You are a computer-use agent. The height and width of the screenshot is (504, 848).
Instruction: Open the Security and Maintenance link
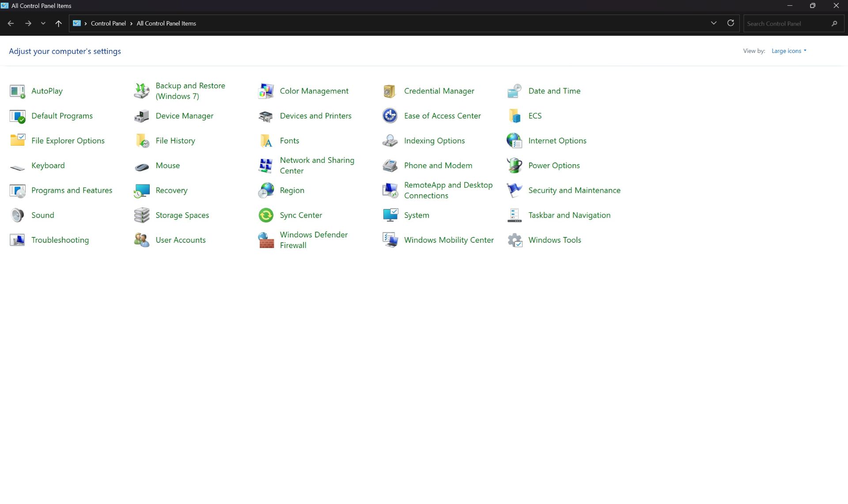[x=574, y=190]
